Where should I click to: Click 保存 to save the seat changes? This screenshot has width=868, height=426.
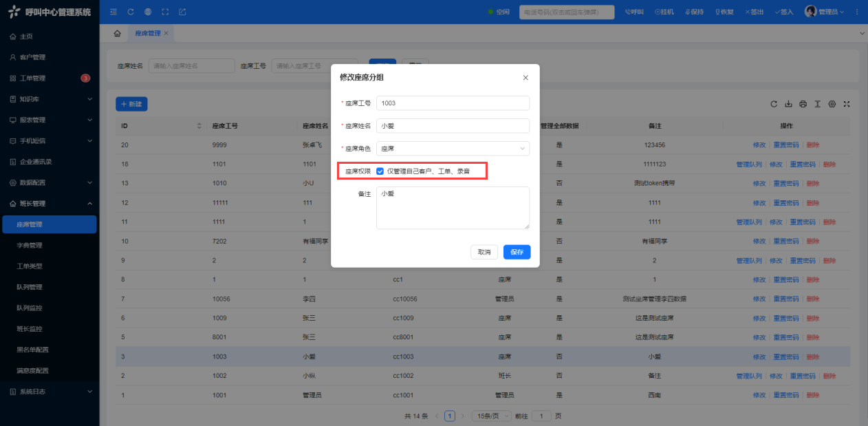(517, 253)
